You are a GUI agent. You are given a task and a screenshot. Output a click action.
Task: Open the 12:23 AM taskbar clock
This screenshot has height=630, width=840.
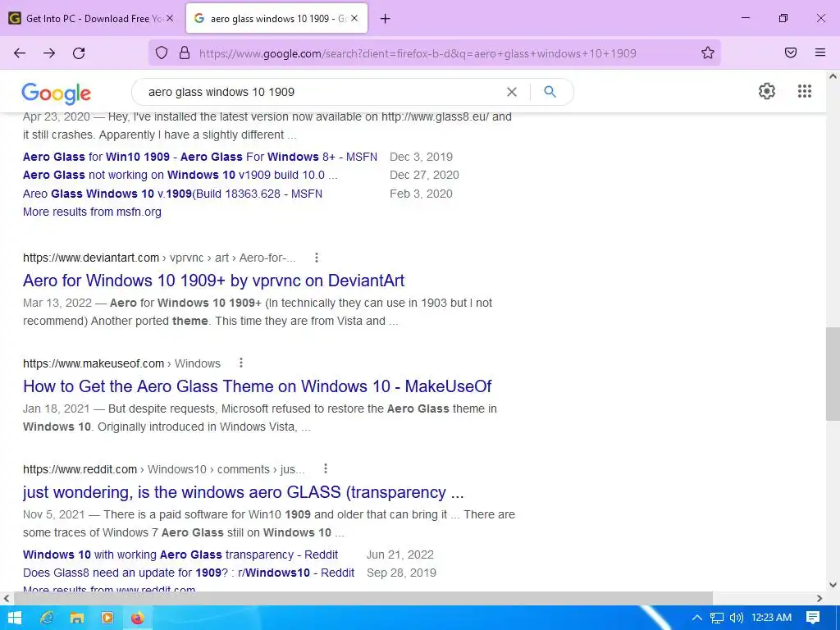coord(771,618)
